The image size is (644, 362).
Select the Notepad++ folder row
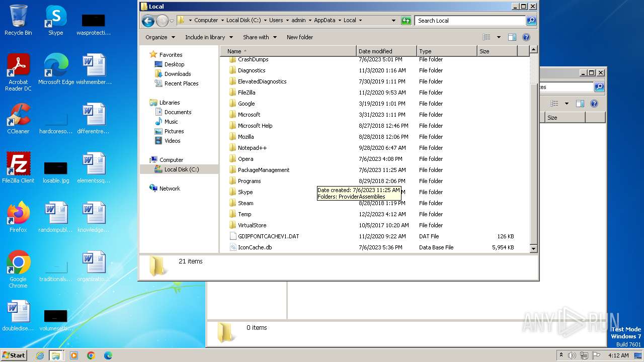[374, 148]
